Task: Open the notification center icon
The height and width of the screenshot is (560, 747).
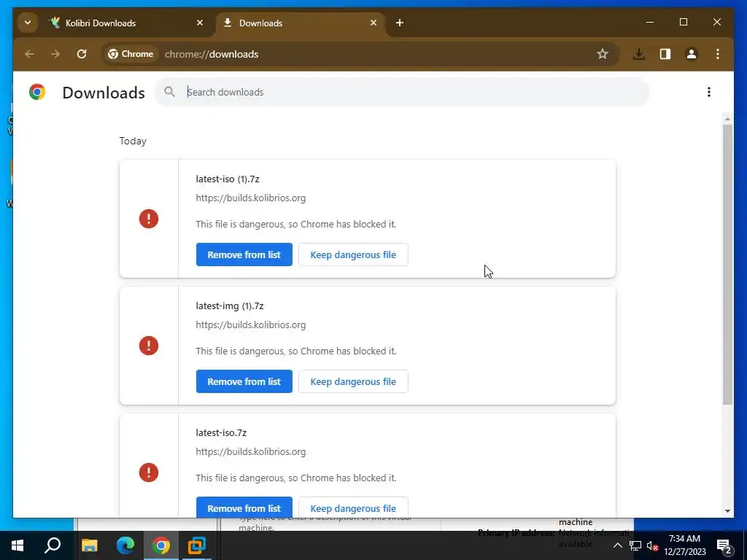Action: (x=724, y=545)
